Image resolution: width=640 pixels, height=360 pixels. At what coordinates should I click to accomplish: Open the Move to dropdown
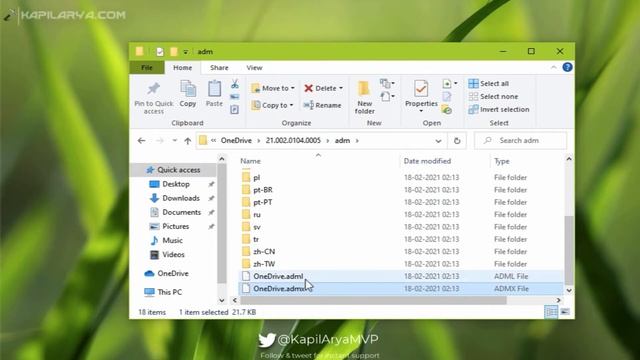(273, 88)
